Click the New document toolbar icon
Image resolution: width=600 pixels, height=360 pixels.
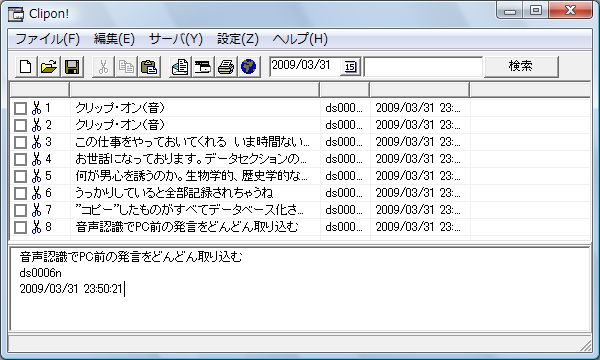[x=26, y=67]
